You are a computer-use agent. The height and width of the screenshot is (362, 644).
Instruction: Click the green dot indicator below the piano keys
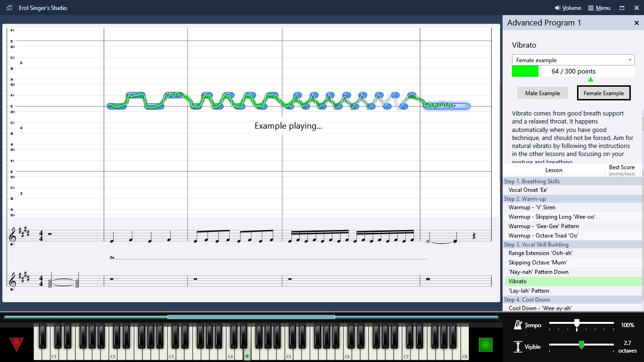[x=247, y=356]
